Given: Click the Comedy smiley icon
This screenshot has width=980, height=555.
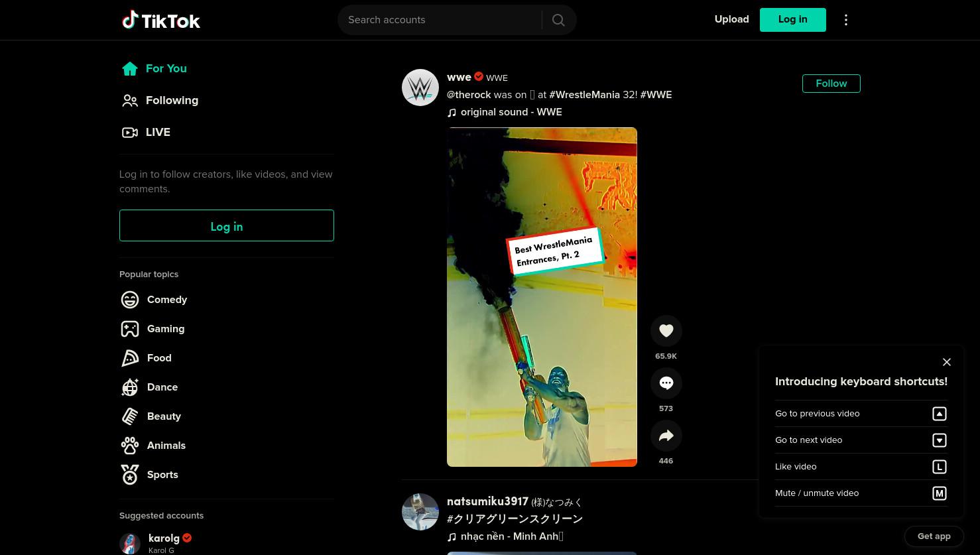Looking at the screenshot, I should (130, 300).
